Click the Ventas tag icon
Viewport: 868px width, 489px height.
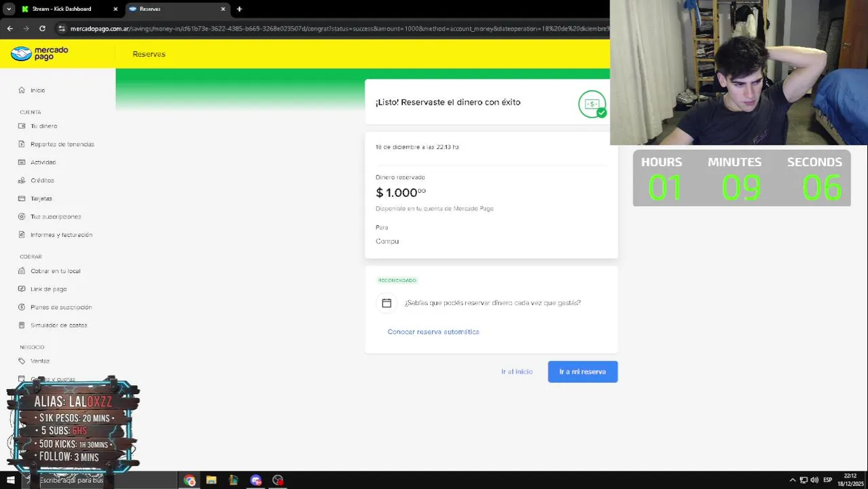(x=22, y=361)
